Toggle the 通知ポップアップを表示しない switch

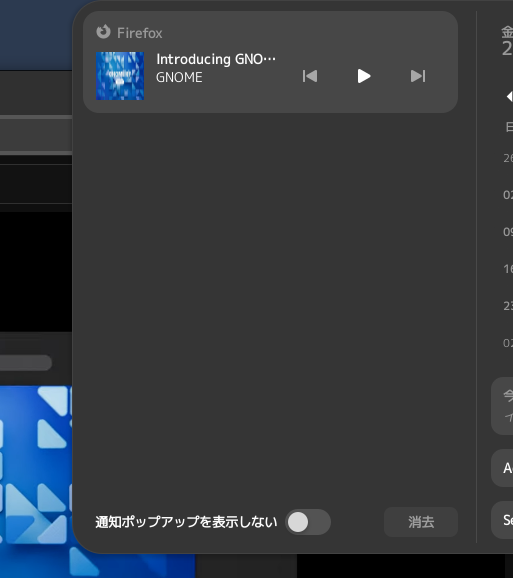[308, 522]
